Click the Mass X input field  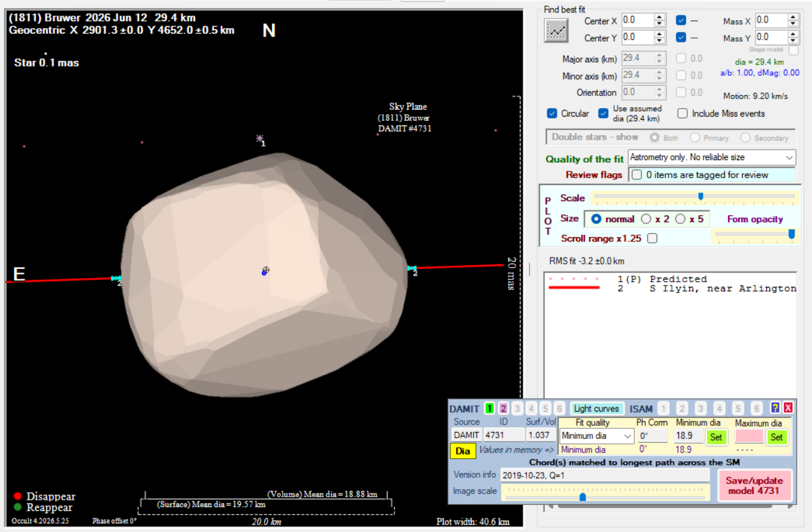772,20
